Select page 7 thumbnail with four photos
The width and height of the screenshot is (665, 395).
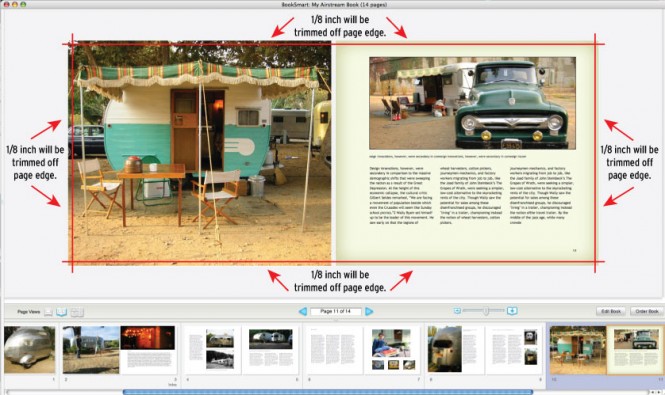coord(391,350)
